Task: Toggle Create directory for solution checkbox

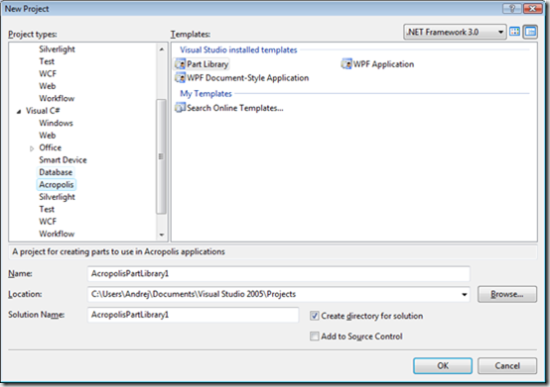Action: click(x=314, y=316)
